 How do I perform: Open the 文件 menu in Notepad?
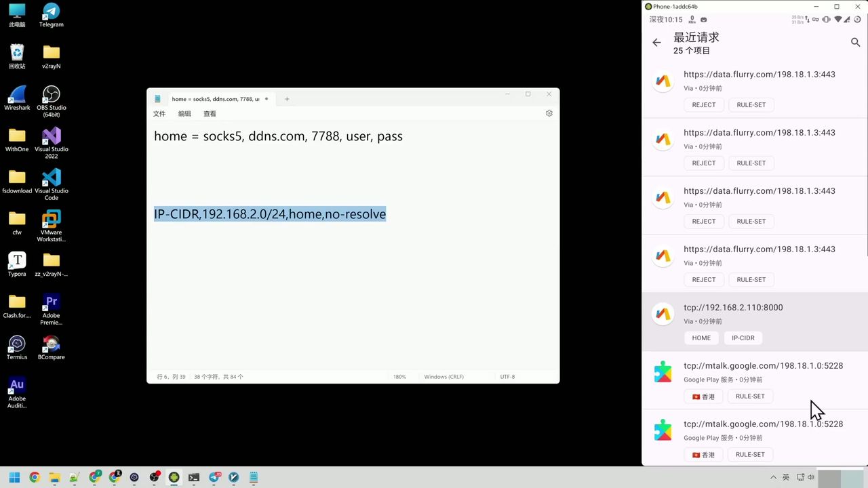(159, 114)
